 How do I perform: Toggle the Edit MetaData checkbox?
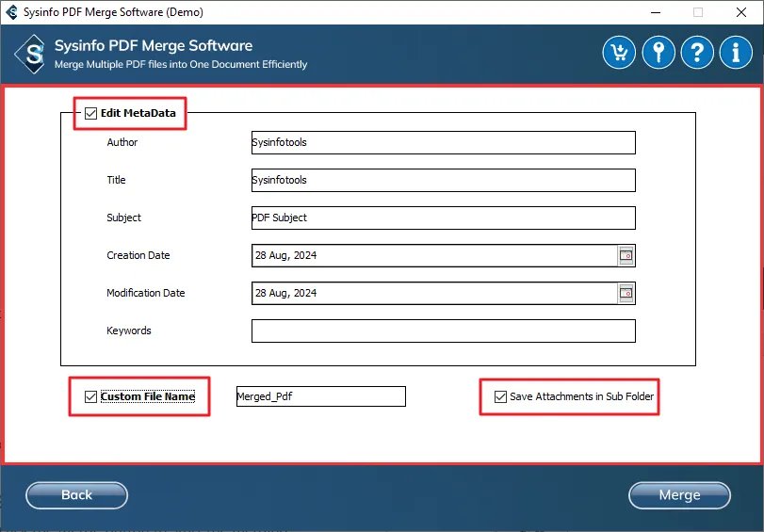point(90,113)
